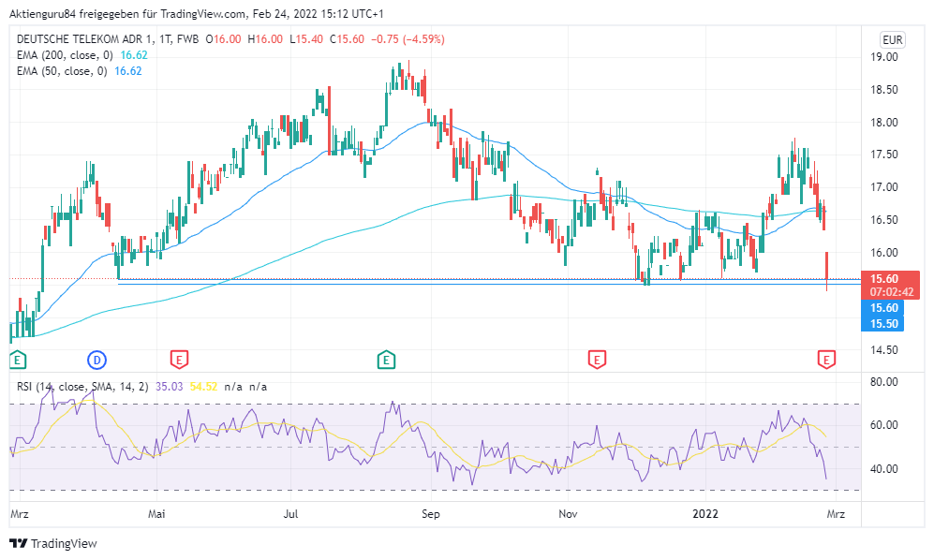This screenshot has height=560, width=934.
Task: Click the green E marker between Jul and Sep
Action: (387, 360)
